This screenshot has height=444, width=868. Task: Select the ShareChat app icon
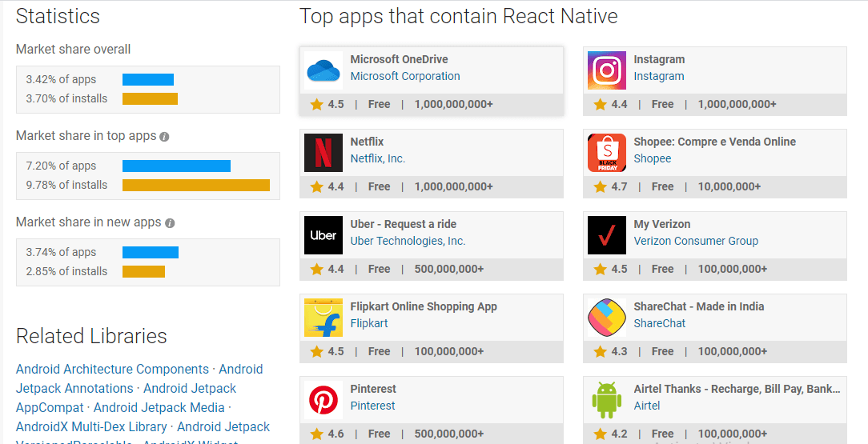[607, 318]
